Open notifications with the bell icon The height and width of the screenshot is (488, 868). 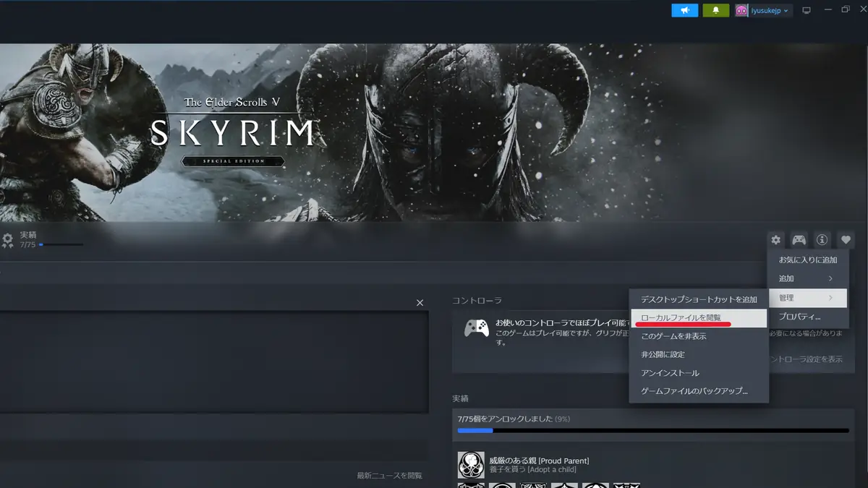tap(715, 10)
